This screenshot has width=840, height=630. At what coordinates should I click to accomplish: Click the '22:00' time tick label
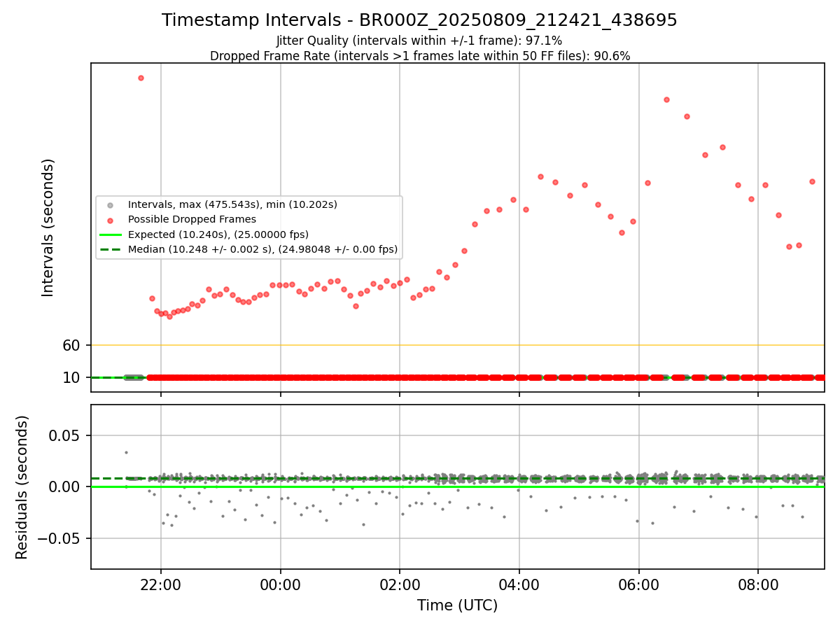pyautogui.click(x=161, y=584)
